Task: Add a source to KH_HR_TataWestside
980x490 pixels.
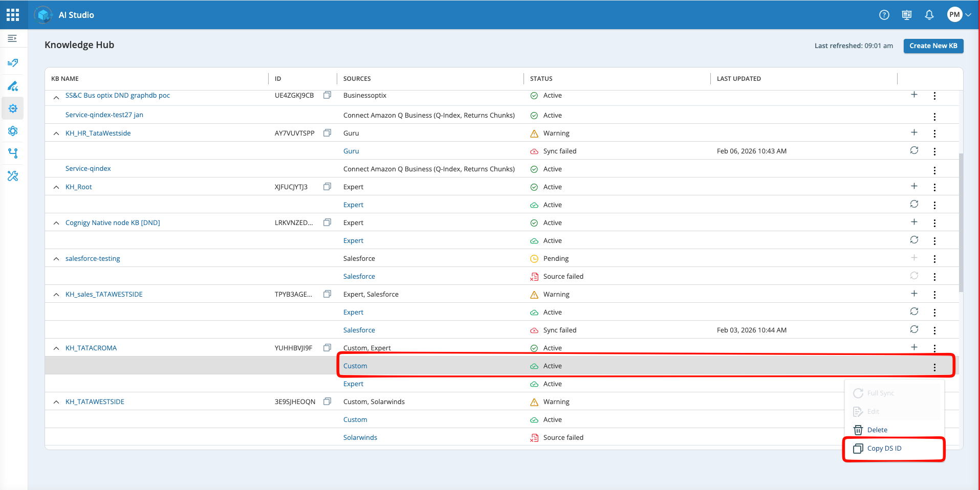Action: point(914,132)
